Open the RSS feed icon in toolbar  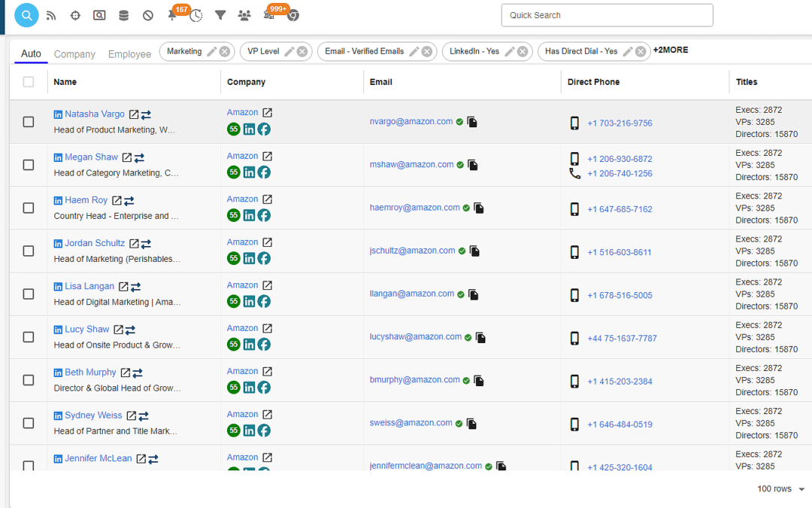(x=51, y=15)
